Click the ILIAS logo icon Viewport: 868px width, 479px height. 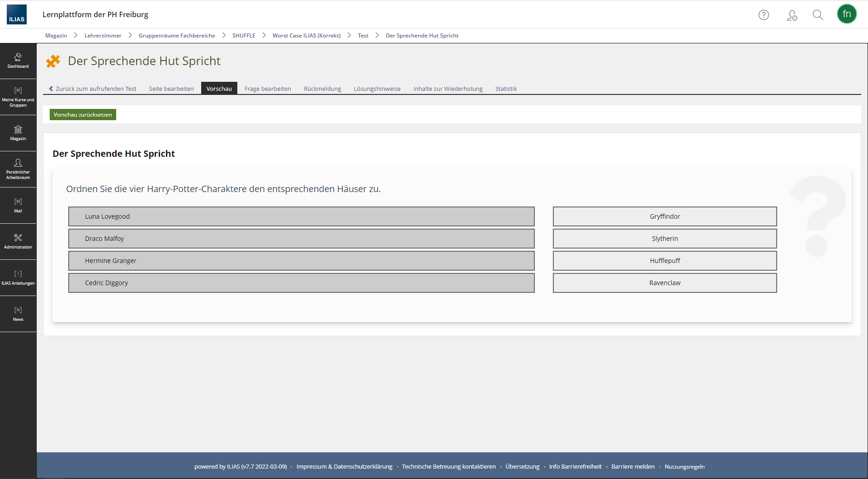pyautogui.click(x=17, y=14)
